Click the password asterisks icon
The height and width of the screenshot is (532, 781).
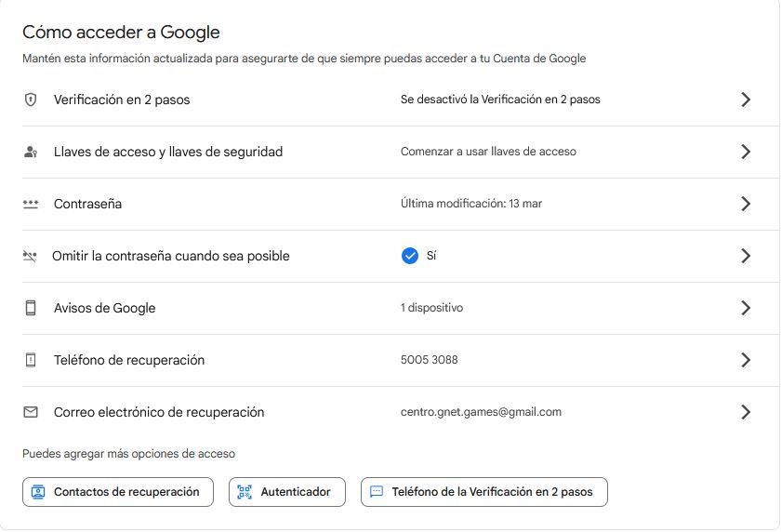[x=31, y=204]
